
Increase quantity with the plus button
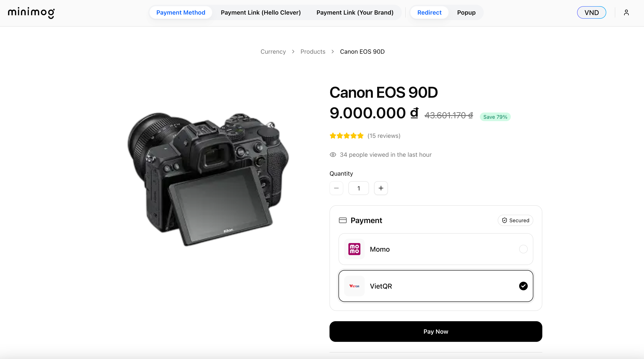pos(381,188)
